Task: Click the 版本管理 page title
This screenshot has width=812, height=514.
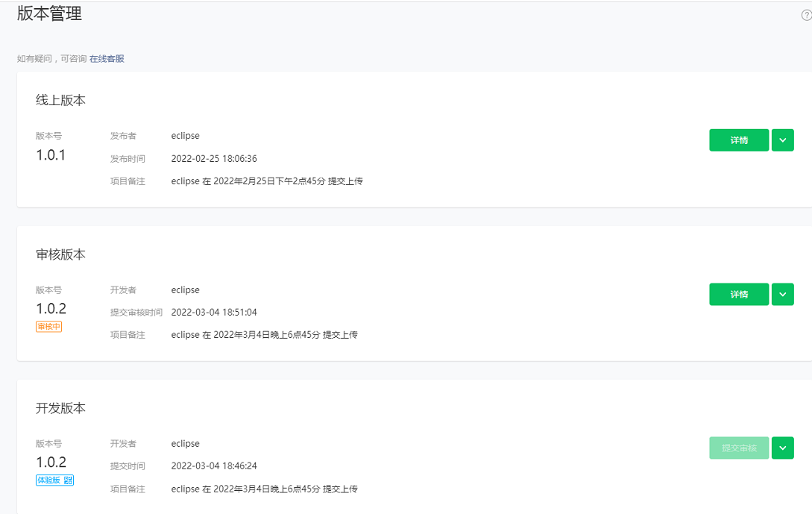Action: point(49,13)
